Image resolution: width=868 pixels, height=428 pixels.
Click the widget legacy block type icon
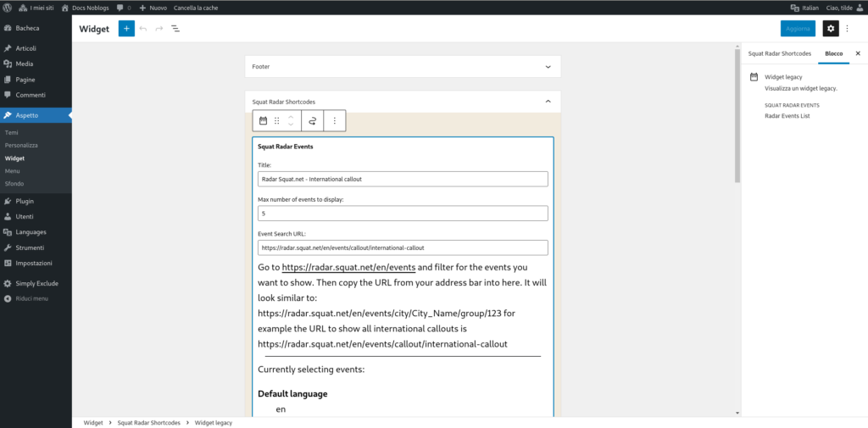pyautogui.click(x=264, y=120)
